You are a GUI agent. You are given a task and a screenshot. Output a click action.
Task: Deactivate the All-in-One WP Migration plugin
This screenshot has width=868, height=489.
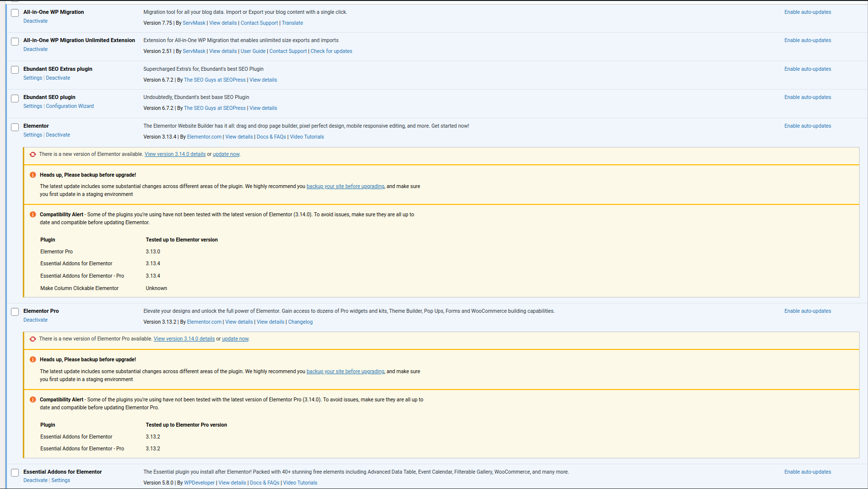(x=36, y=21)
